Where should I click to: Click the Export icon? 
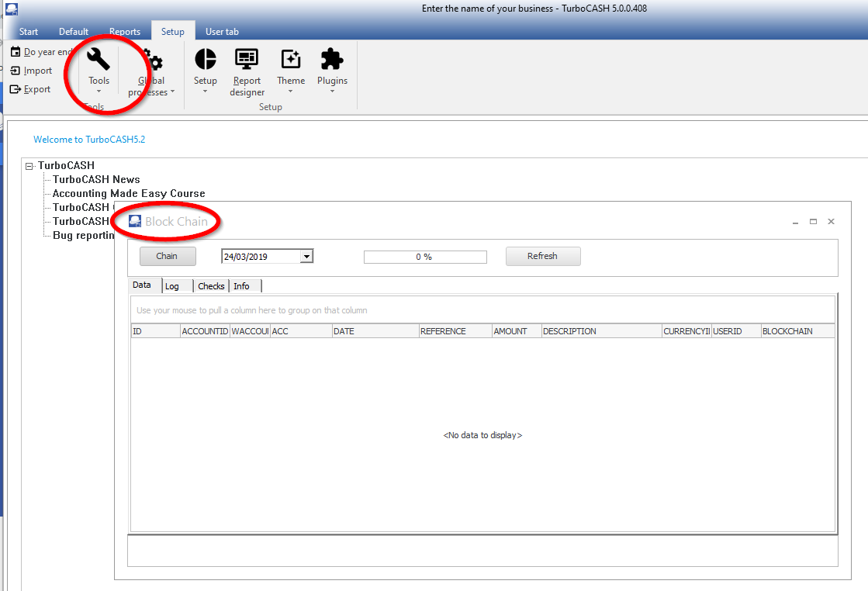[x=16, y=89]
